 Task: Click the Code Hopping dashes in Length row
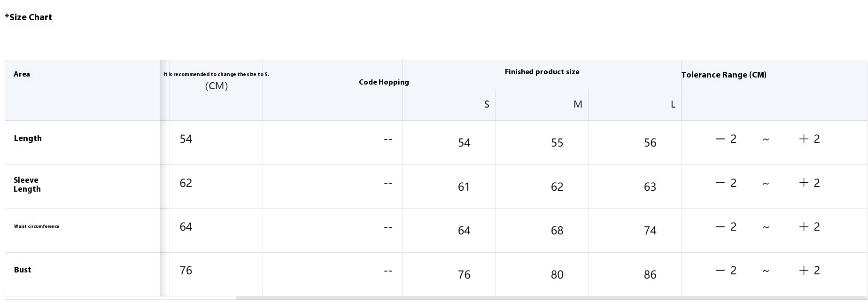(388, 139)
